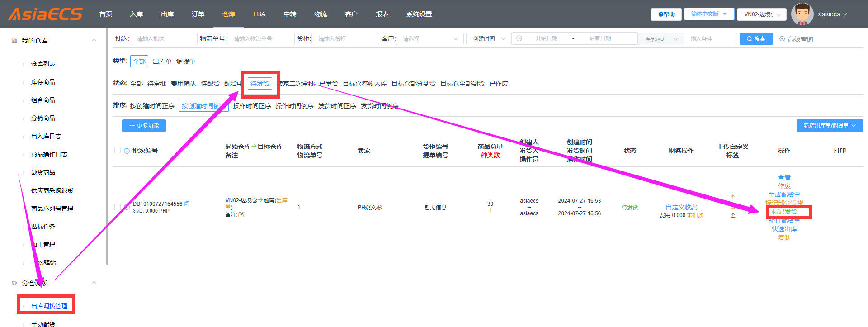Open the 系统设置 top menu

pyautogui.click(x=419, y=14)
